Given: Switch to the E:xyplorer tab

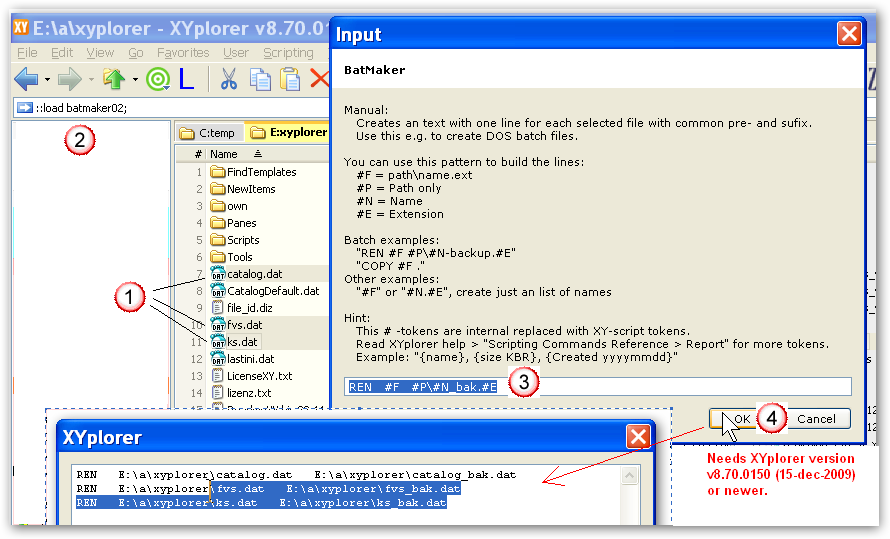Looking at the screenshot, I should [x=288, y=132].
